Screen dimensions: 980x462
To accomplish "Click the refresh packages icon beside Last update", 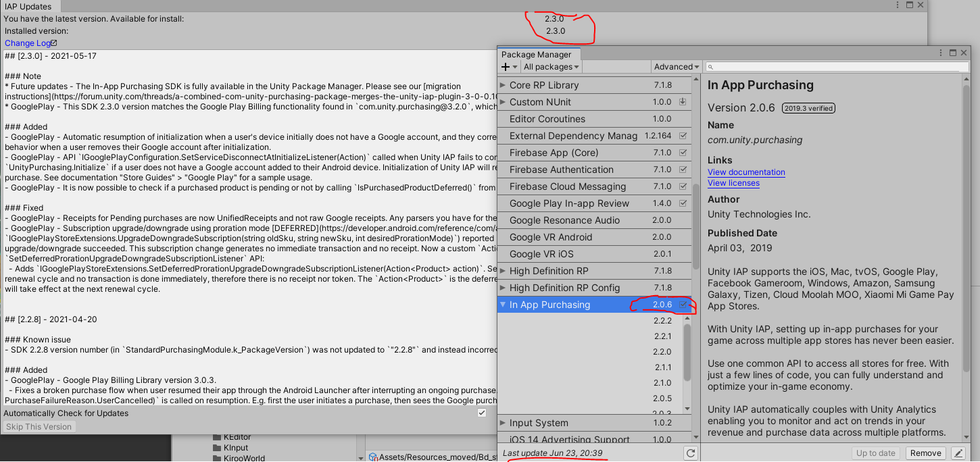I will 690,453.
